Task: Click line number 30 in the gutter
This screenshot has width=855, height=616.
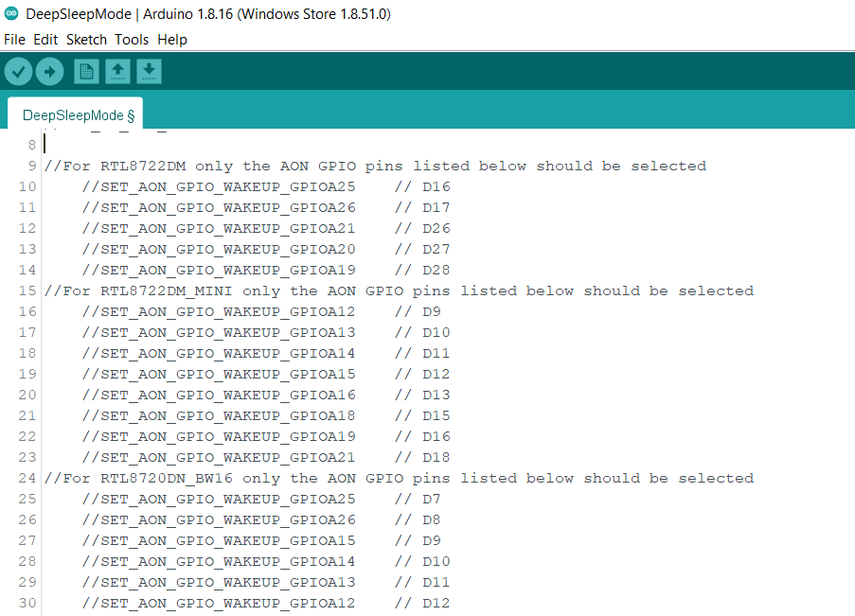Action: tap(27, 603)
